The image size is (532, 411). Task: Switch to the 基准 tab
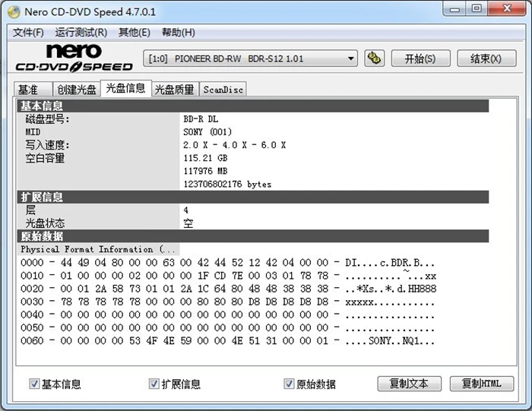click(x=33, y=90)
